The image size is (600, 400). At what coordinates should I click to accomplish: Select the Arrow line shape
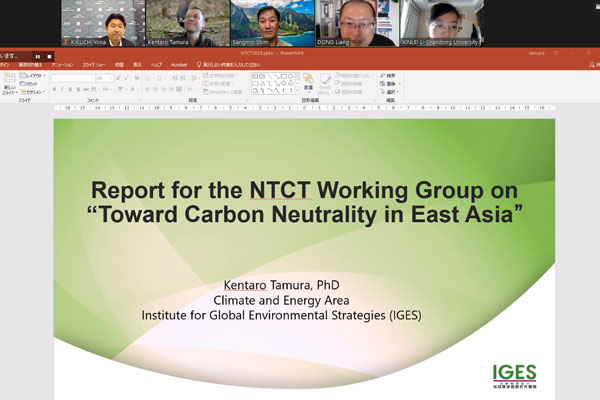276,76
